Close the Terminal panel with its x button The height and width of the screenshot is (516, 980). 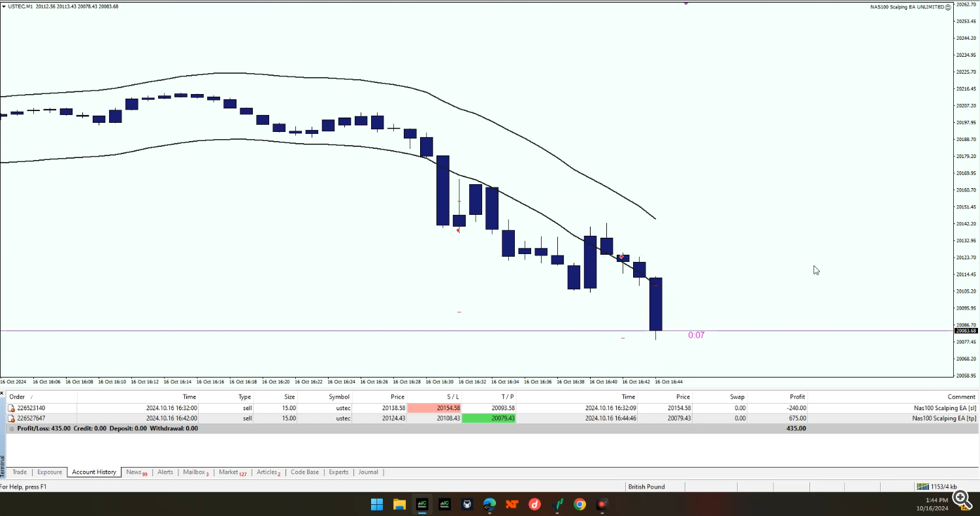point(3,394)
